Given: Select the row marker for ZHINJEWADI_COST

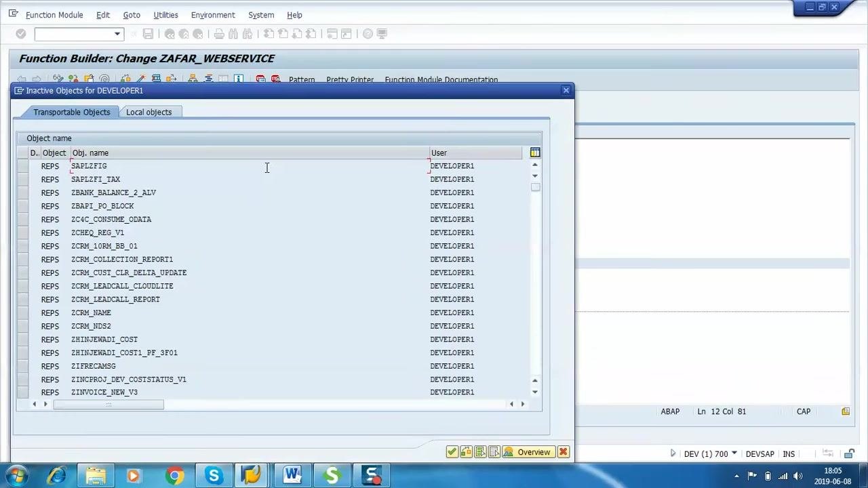Looking at the screenshot, I should coord(23,340).
